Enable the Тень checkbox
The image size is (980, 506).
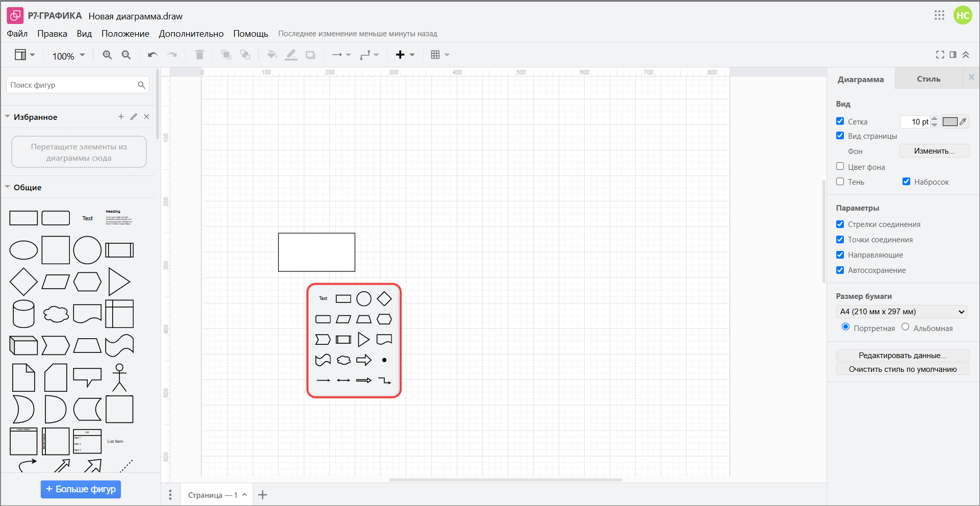(840, 181)
